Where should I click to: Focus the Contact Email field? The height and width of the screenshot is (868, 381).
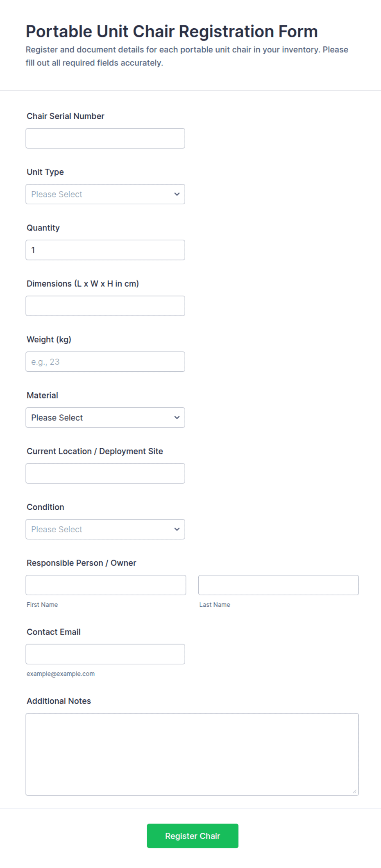click(x=105, y=654)
